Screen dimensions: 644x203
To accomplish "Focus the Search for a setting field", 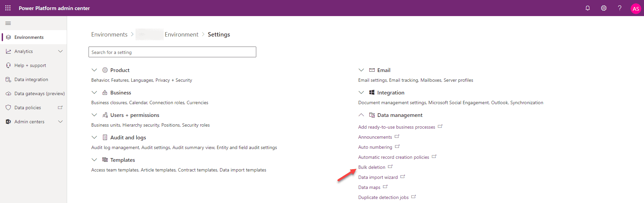I will point(172,52).
